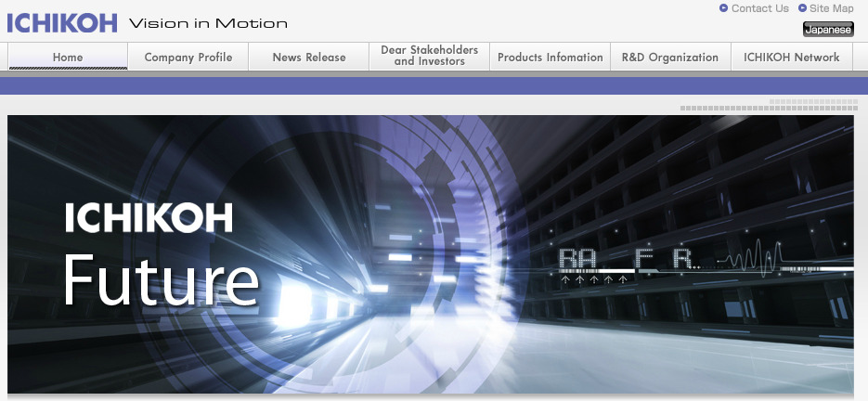This screenshot has height=401, width=868.
Task: Click the ICHIKOH logo in the header
Action: pyautogui.click(x=62, y=23)
